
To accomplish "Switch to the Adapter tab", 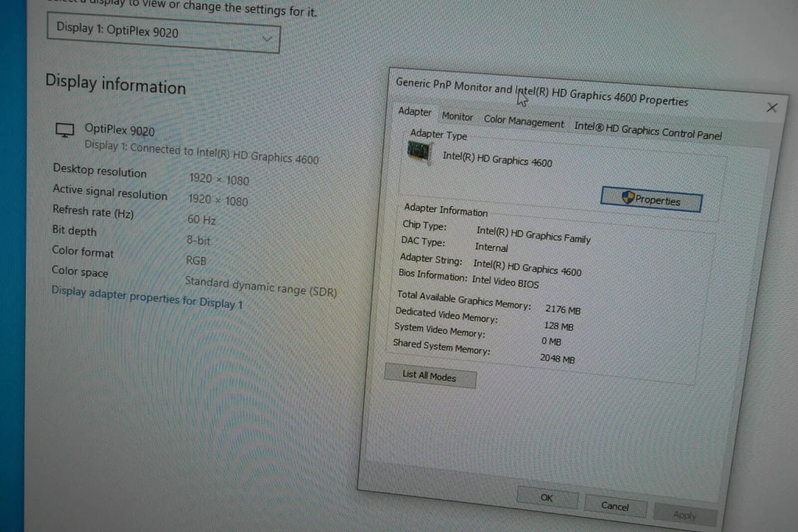I will pos(415,111).
